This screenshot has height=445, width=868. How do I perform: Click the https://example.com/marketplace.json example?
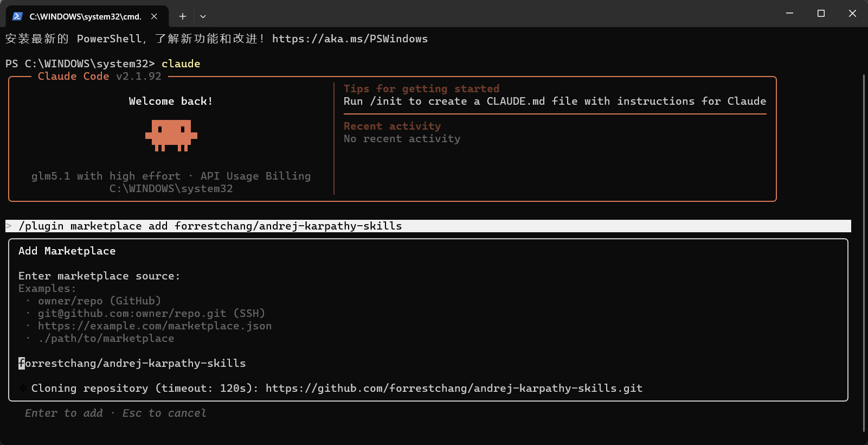click(155, 326)
